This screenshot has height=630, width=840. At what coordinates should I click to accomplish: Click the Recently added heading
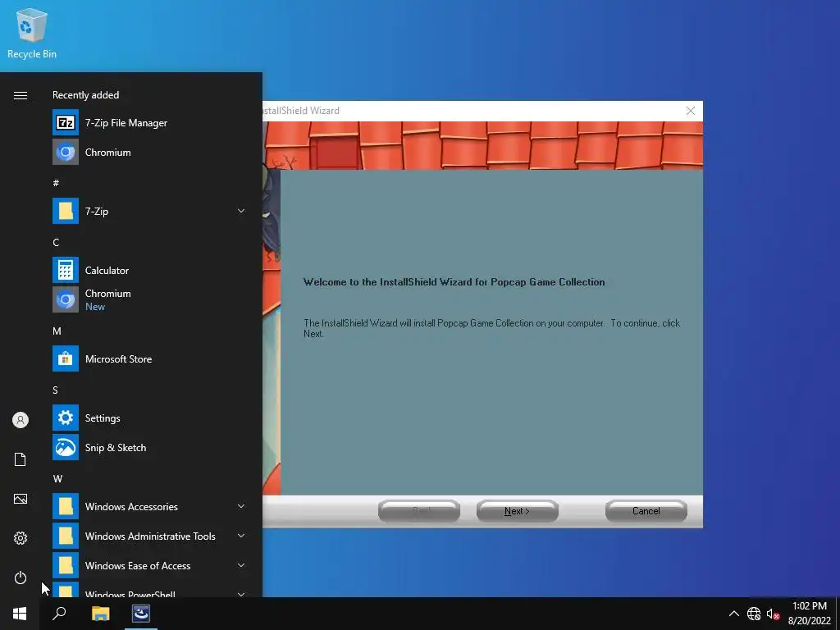(x=85, y=95)
